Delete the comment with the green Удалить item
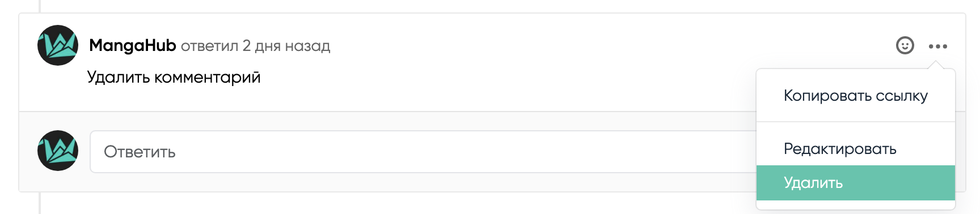Viewport: 980px width, 214px height. click(x=856, y=183)
